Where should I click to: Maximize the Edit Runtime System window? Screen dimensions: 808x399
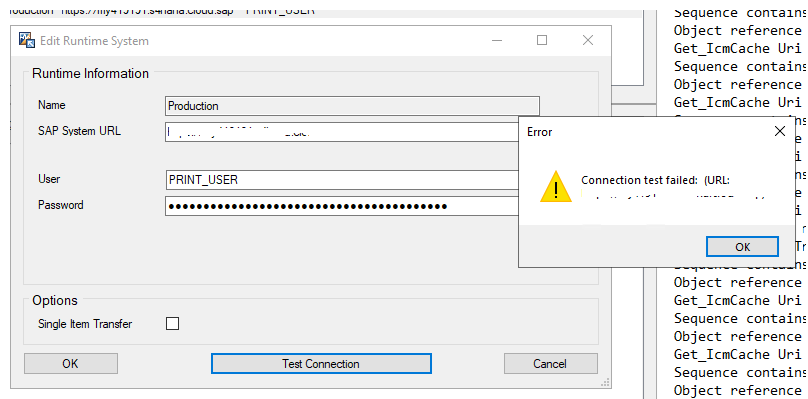coord(542,40)
